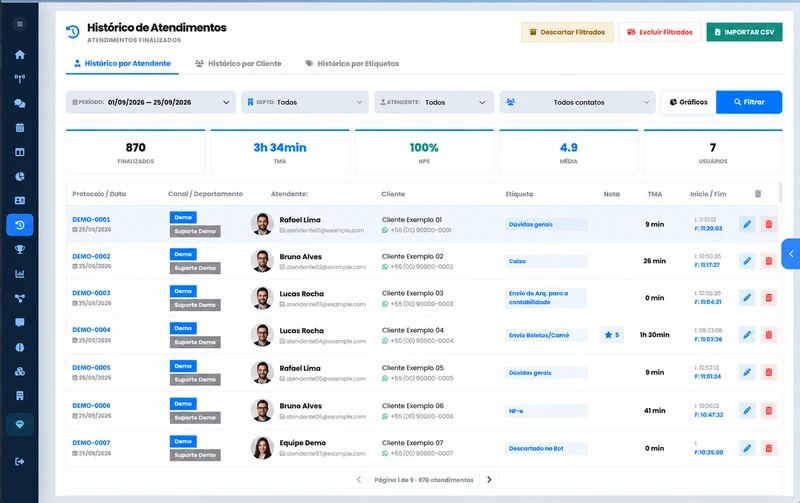Open the Todos contatos dropdown
This screenshot has width=800, height=503.
click(x=578, y=102)
